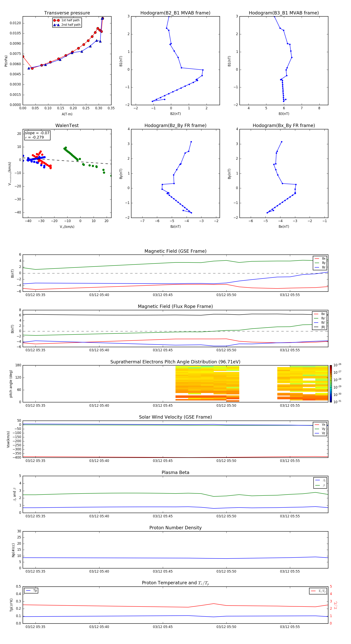Image resolution: width=351 pixels, height=644 pixels.
Task: Click the |B| legend entry in Flux Rope plot
Action: [320, 327]
